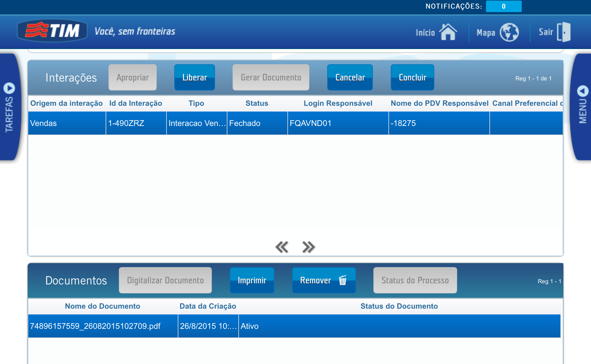Click the Interacao Ven… type cell
The image size is (591, 364).
pyautogui.click(x=197, y=123)
